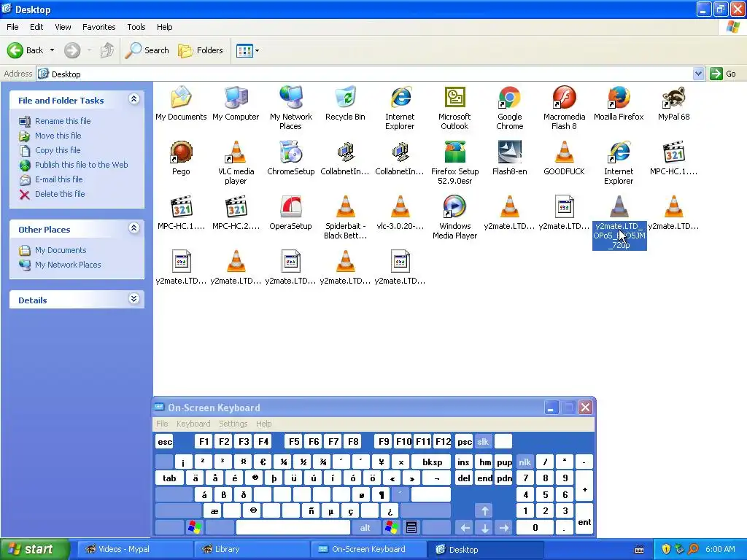
Task: Click the Back navigation button
Action: coord(26,50)
